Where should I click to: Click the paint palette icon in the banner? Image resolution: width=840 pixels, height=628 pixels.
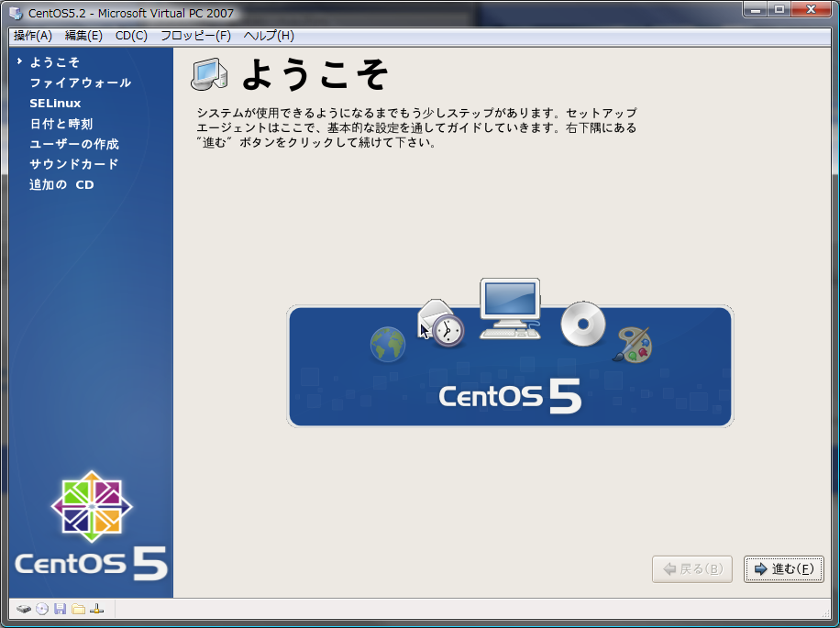(633, 346)
